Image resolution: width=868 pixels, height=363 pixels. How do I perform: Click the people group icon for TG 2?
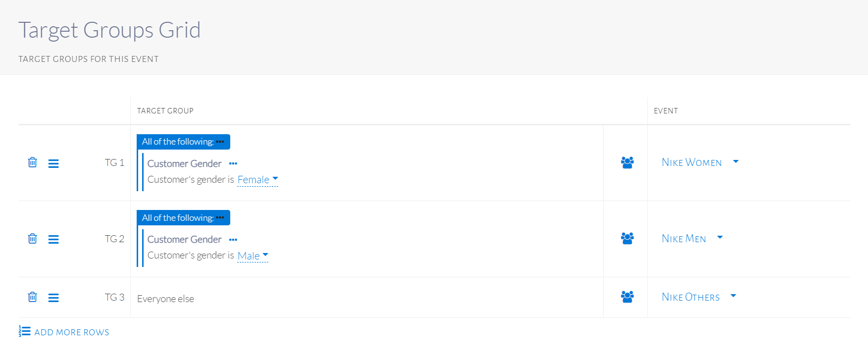[x=627, y=239]
